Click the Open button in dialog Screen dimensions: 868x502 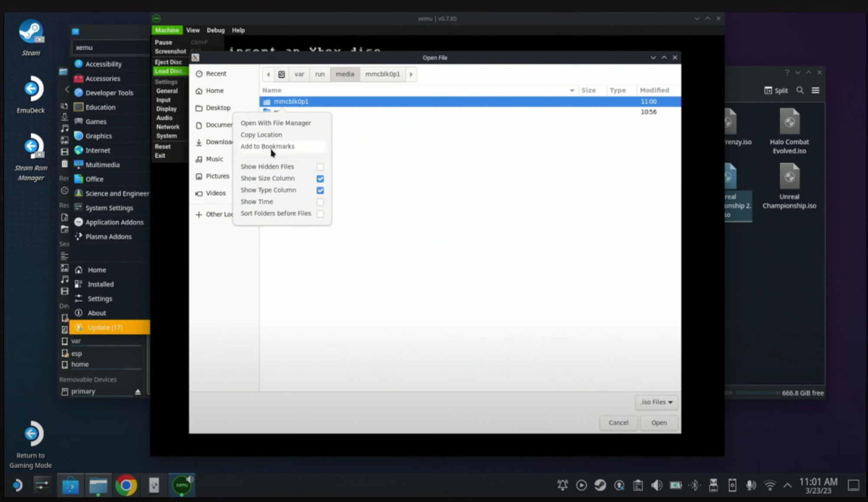click(x=659, y=423)
